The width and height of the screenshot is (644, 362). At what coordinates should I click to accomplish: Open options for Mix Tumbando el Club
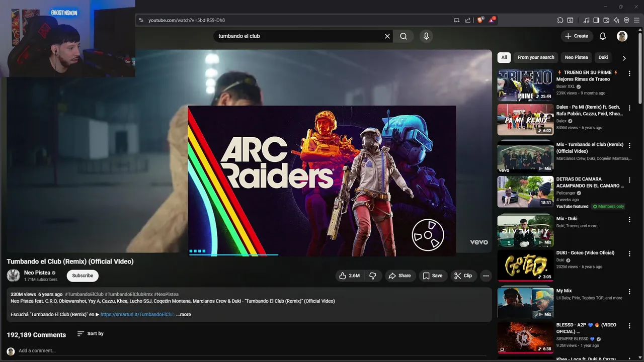click(x=629, y=146)
